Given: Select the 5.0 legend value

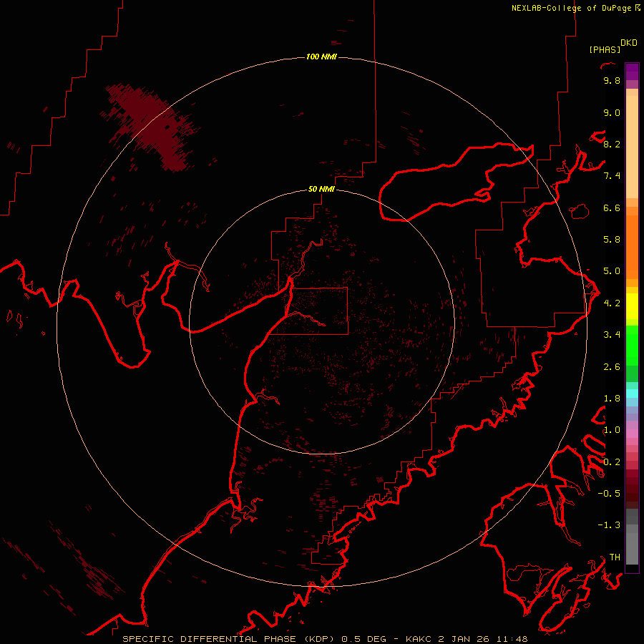Looking at the screenshot, I should click(x=612, y=271).
